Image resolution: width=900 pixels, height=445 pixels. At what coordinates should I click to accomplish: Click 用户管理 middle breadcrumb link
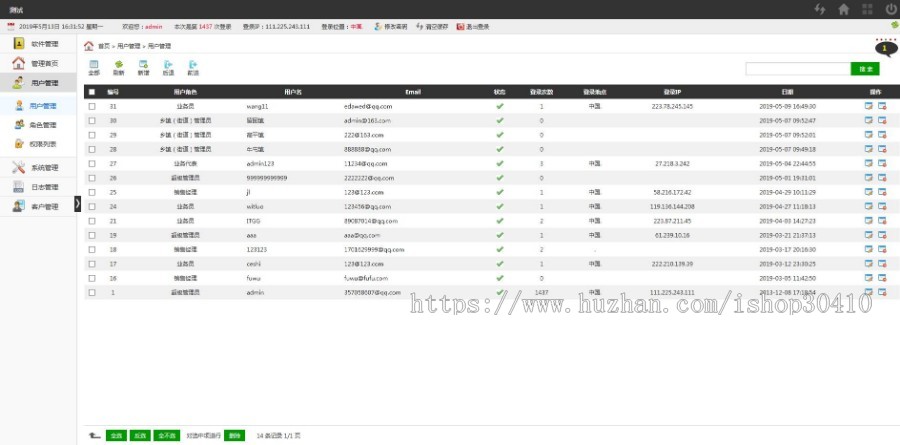click(129, 46)
